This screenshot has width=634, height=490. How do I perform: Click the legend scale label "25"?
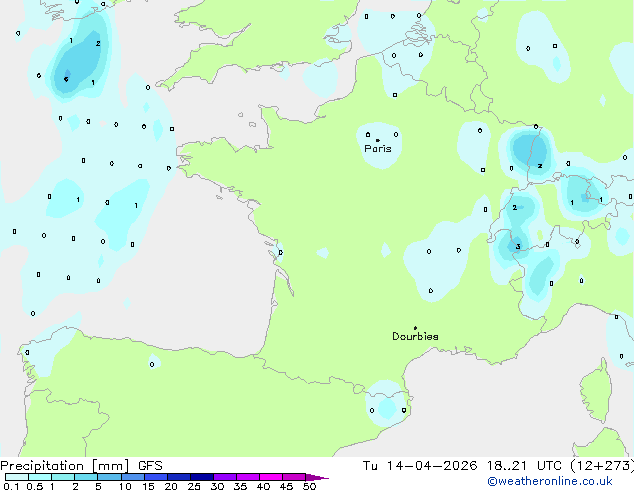pos(194,486)
